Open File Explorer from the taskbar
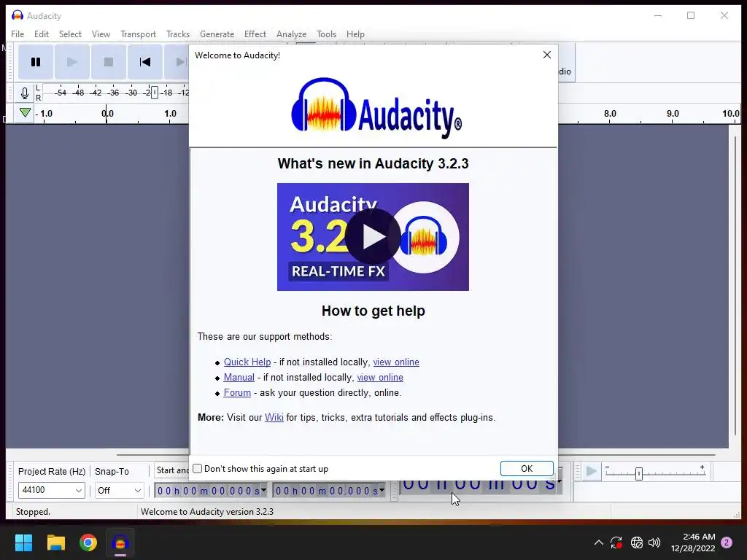This screenshot has width=747, height=560. click(x=55, y=542)
